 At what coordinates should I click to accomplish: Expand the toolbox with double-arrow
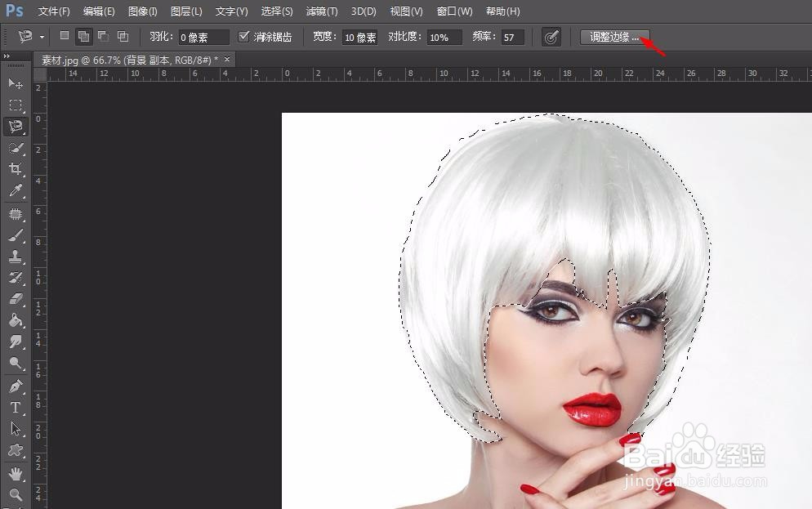7,56
